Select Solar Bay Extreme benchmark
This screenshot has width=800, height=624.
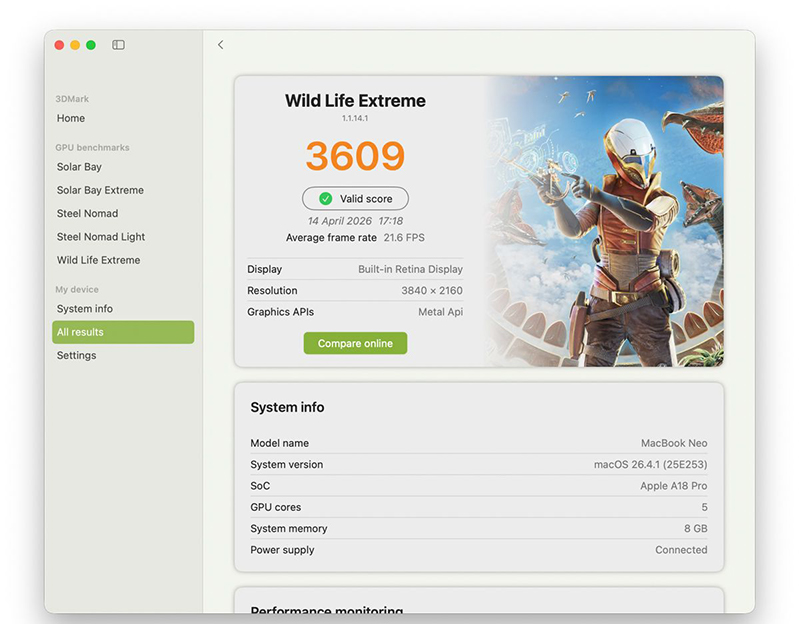(100, 190)
